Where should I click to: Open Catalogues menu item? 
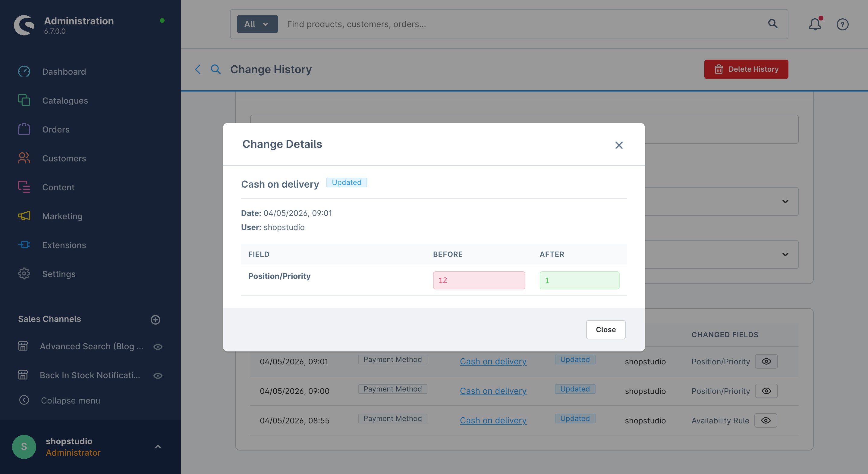coord(65,101)
